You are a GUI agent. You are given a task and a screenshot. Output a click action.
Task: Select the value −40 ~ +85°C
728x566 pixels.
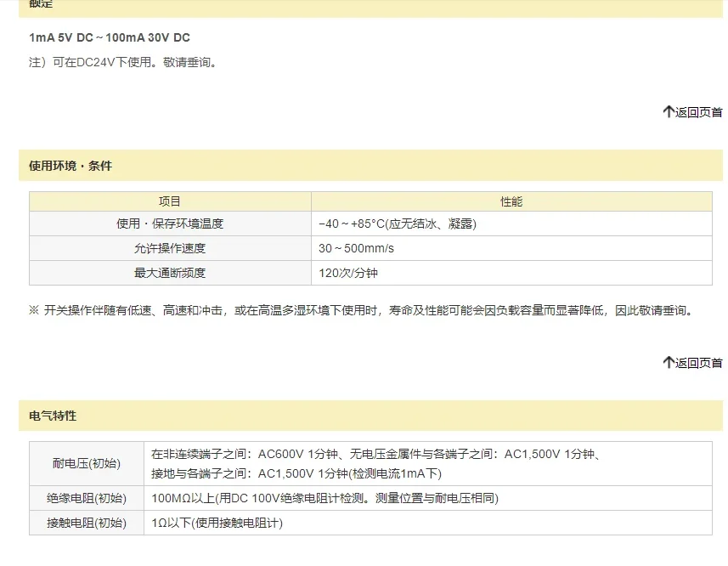pyautogui.click(x=398, y=224)
